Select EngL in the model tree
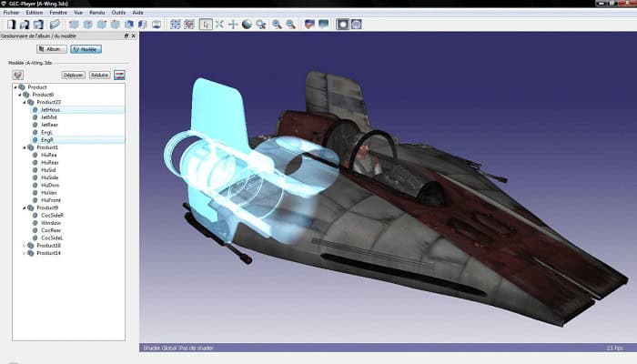 pos(46,133)
